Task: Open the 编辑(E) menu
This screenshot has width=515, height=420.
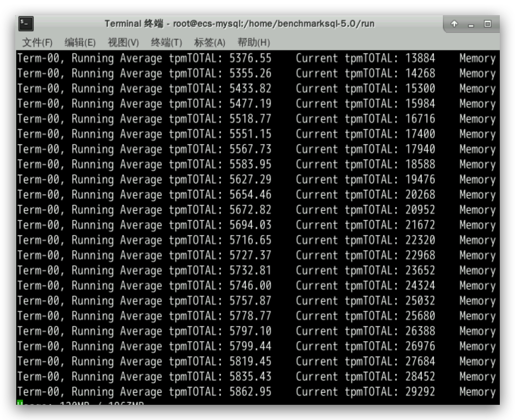Action: pos(80,42)
